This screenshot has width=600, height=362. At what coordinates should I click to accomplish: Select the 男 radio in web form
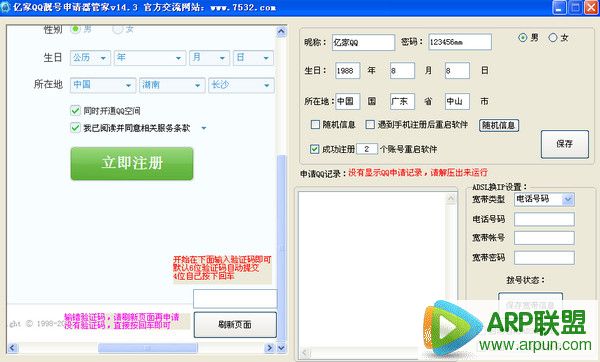(x=76, y=29)
